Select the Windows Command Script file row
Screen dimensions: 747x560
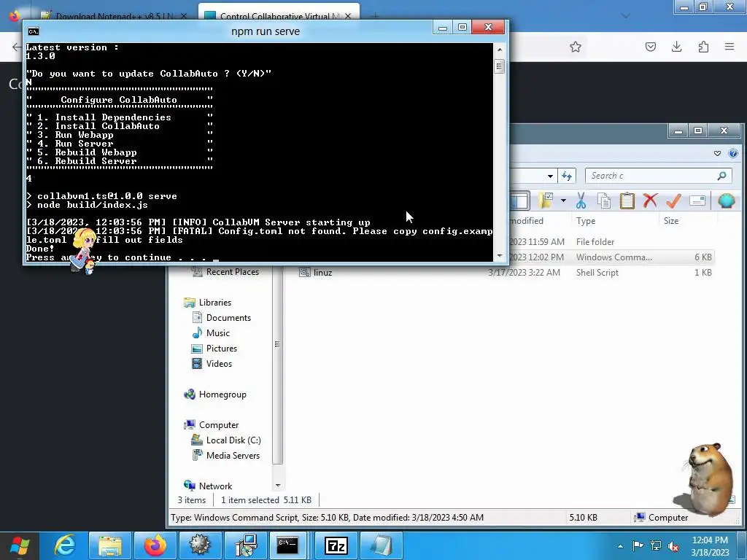click(x=612, y=257)
